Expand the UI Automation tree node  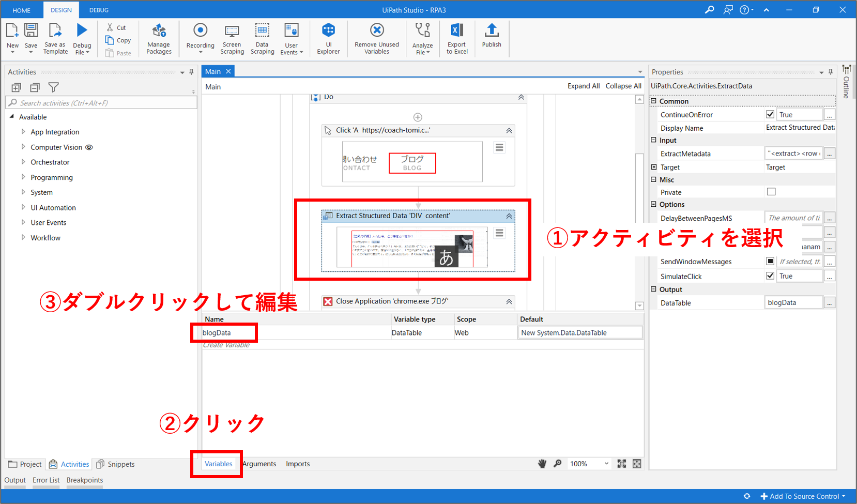[x=23, y=207]
